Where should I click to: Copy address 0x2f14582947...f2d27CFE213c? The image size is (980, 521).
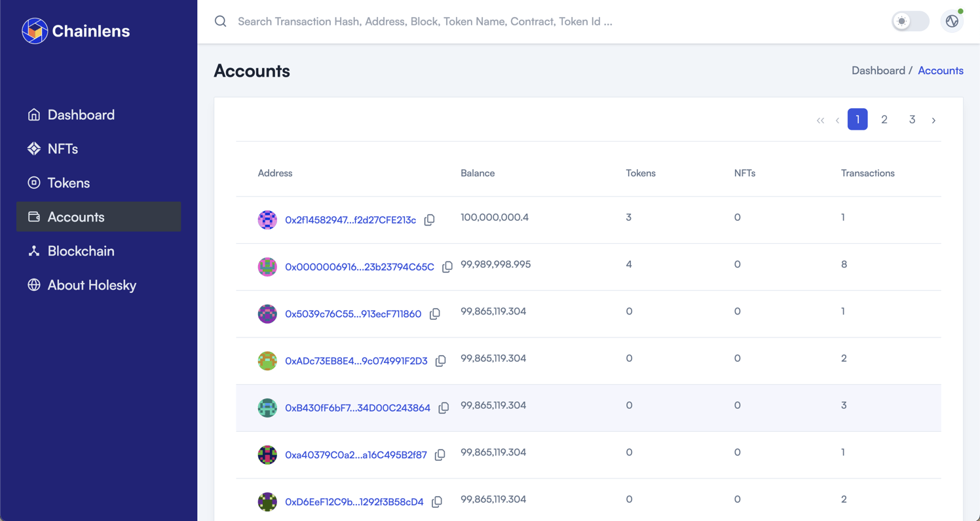click(429, 220)
